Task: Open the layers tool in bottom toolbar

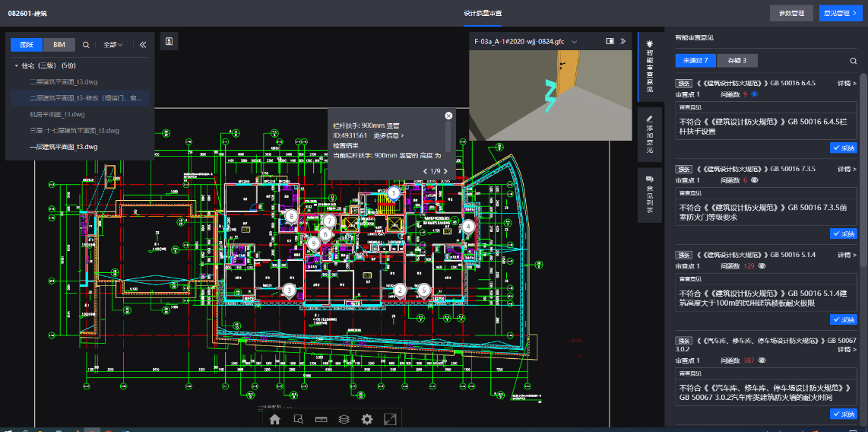Action: 344,419
